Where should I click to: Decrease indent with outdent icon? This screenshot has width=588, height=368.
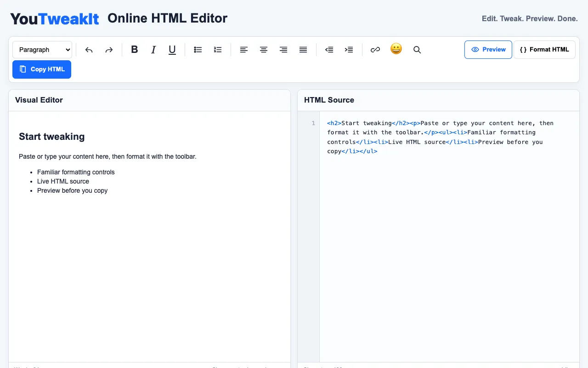point(329,50)
